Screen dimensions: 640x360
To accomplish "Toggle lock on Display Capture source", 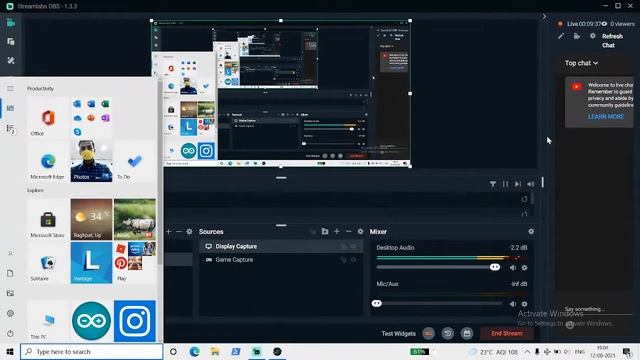I will coord(344,247).
